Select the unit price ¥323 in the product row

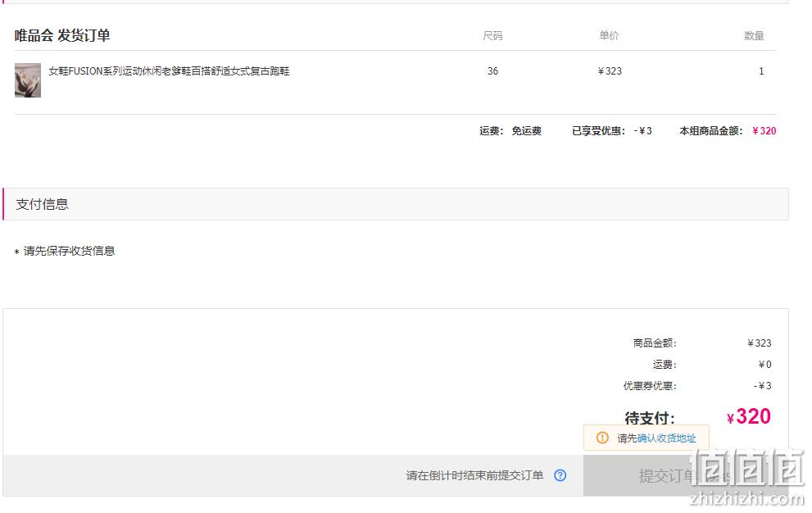coord(610,71)
